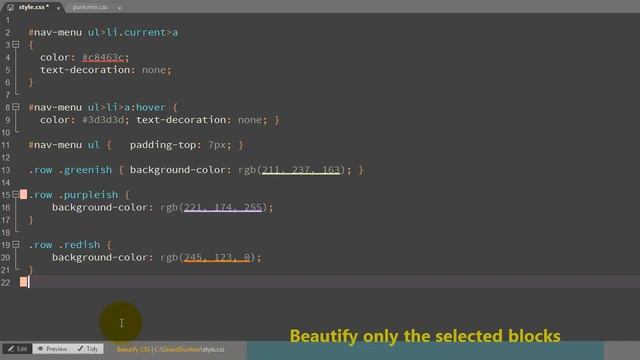Click the 'padding-top' property on line 11

(163, 144)
